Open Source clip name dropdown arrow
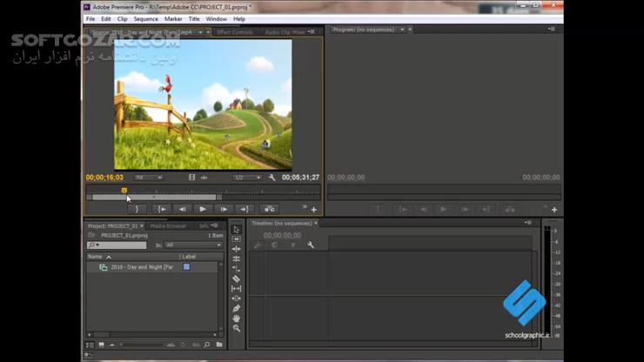 pyautogui.click(x=200, y=32)
